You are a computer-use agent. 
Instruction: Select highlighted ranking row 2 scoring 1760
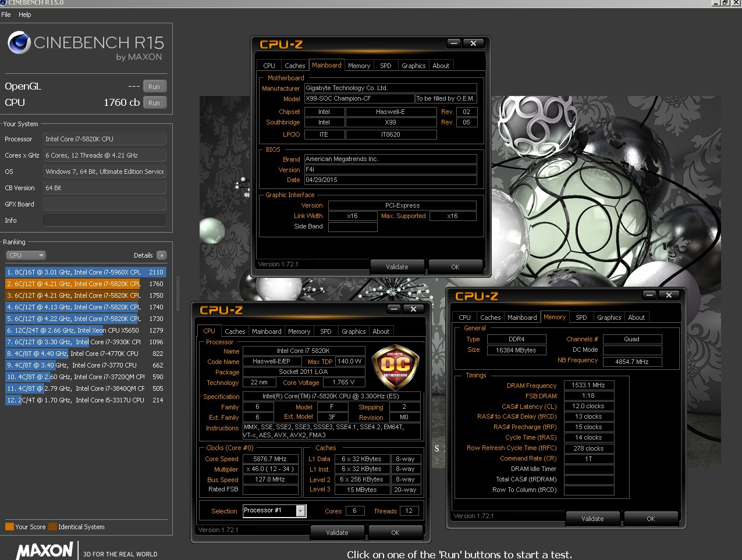pos(86,284)
